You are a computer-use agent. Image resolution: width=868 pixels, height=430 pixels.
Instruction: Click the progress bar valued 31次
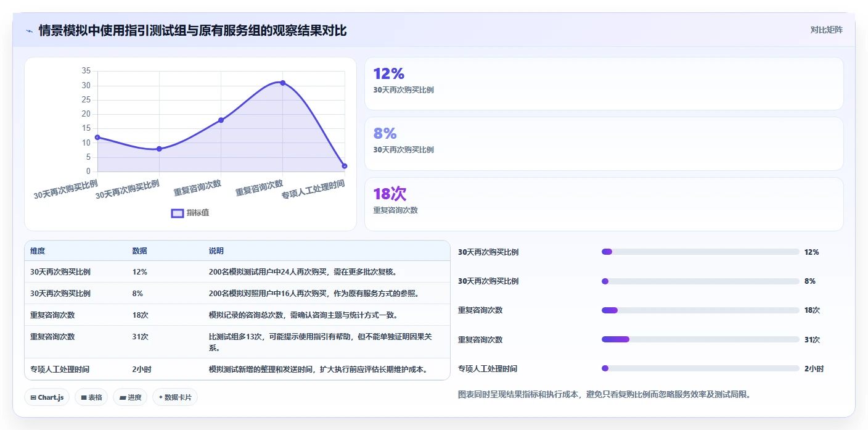pyautogui.click(x=700, y=339)
